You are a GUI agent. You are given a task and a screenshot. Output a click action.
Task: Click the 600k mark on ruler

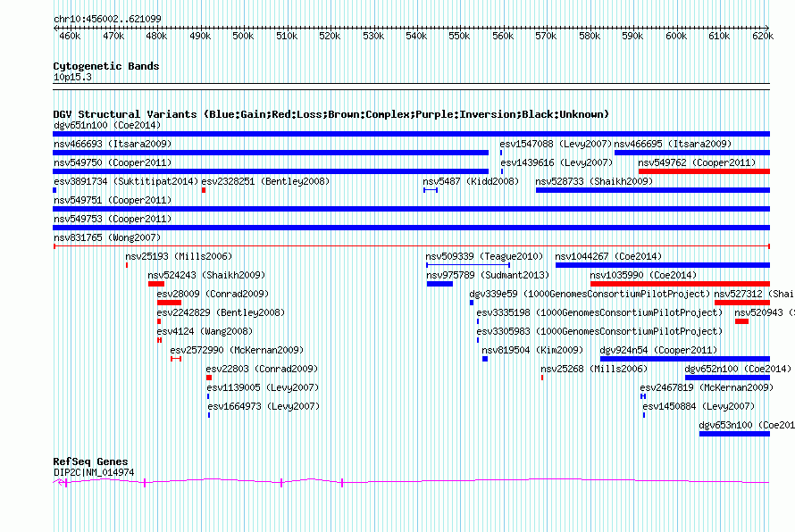[676, 36]
